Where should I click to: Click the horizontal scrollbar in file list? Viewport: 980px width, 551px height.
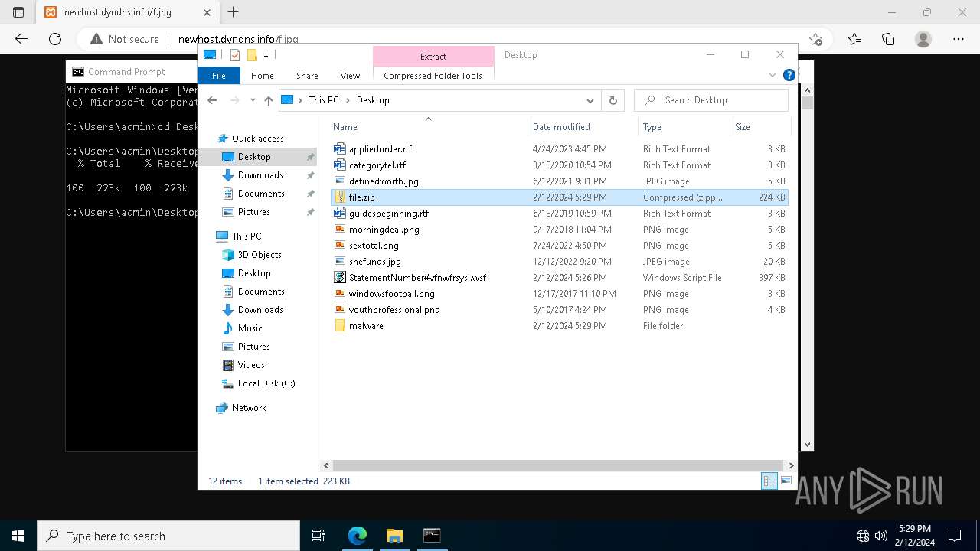click(x=557, y=465)
